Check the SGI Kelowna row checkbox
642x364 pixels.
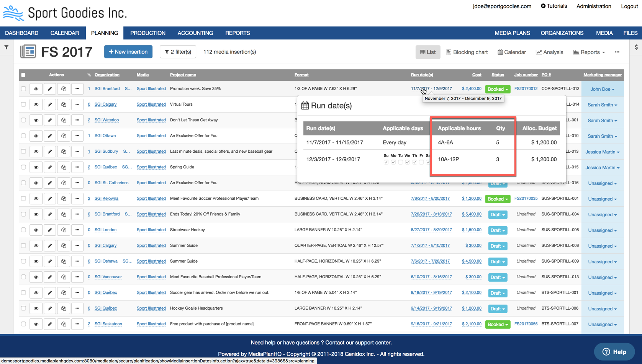[23, 199]
